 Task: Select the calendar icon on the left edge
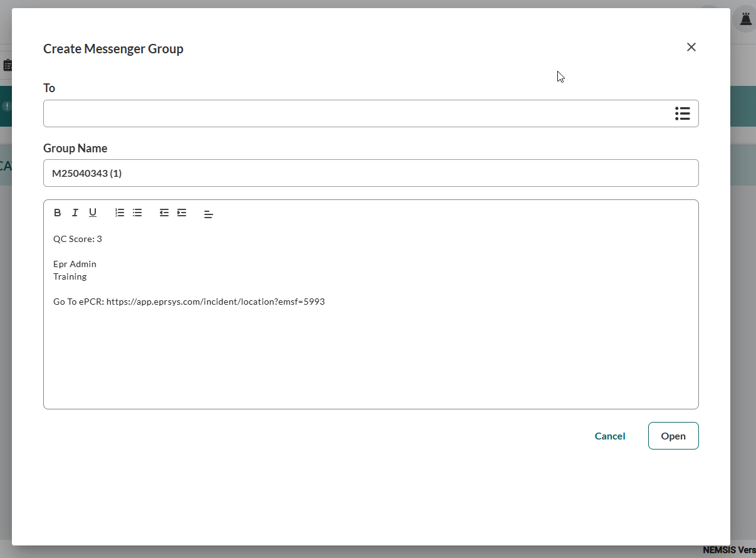pos(8,65)
